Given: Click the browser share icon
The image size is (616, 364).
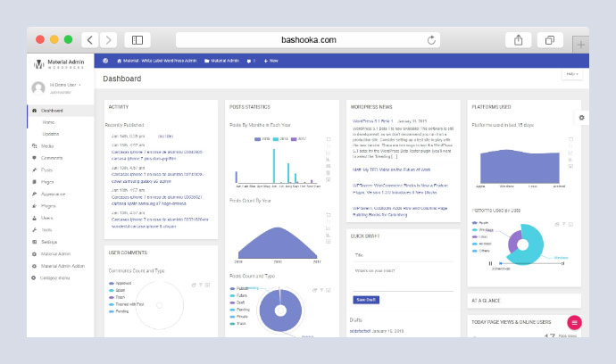Looking at the screenshot, I should [x=518, y=40].
